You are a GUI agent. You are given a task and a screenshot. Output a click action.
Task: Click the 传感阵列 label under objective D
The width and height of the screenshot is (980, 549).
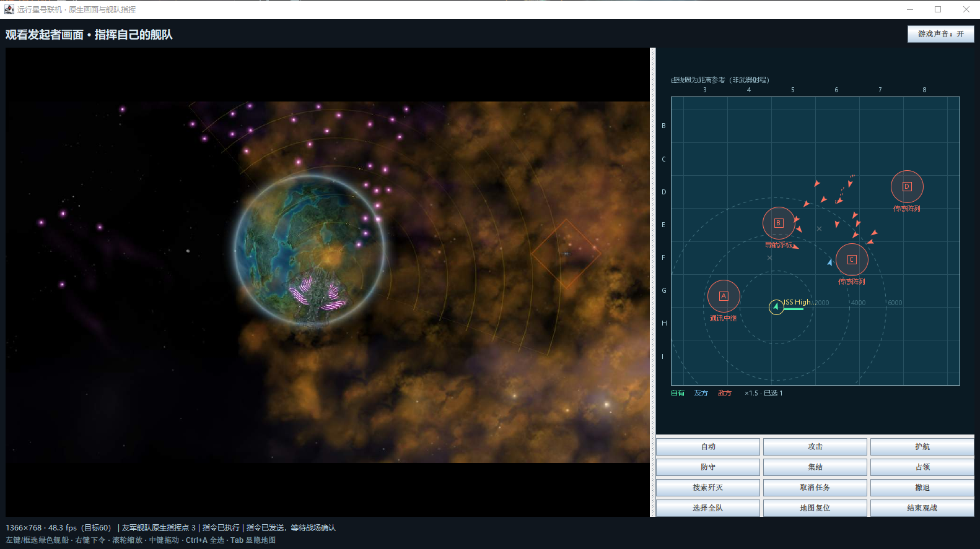907,209
